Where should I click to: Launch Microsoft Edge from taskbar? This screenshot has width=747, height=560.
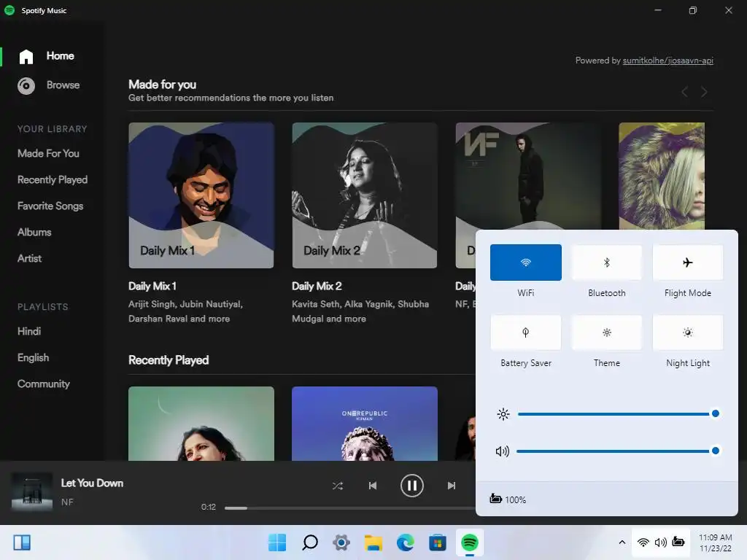406,542
